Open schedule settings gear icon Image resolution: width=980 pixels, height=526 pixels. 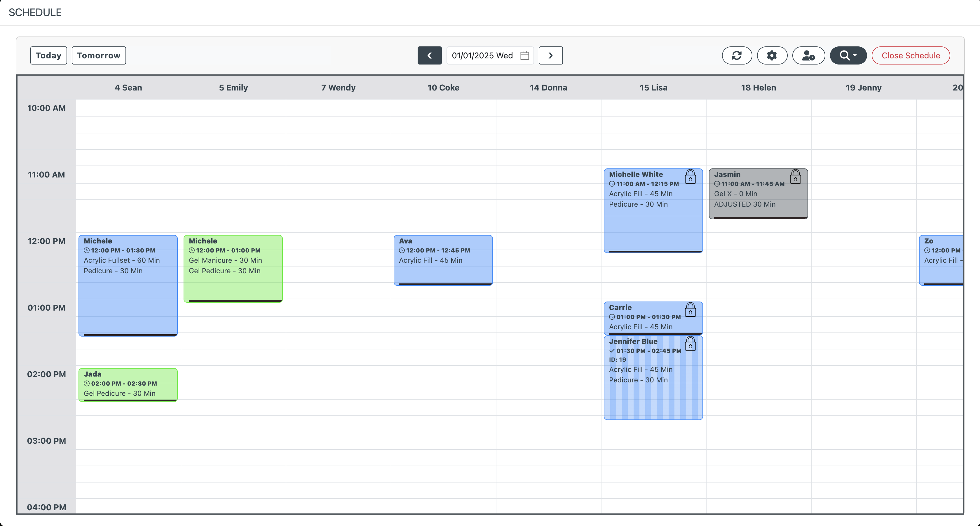(772, 55)
